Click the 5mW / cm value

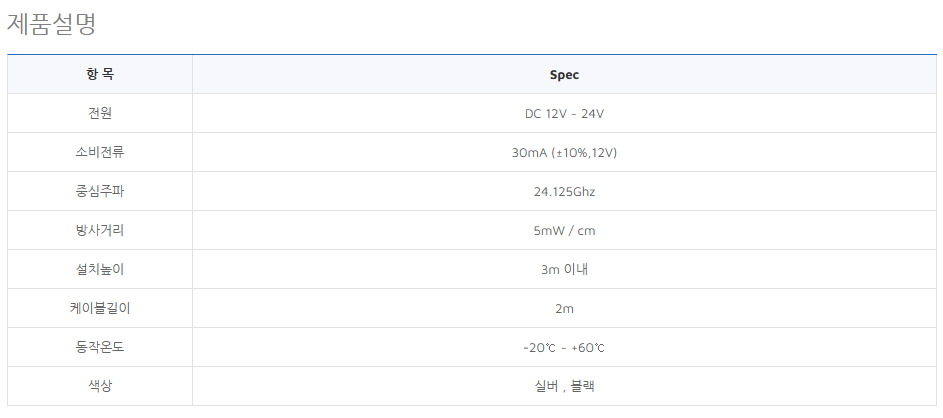(564, 231)
